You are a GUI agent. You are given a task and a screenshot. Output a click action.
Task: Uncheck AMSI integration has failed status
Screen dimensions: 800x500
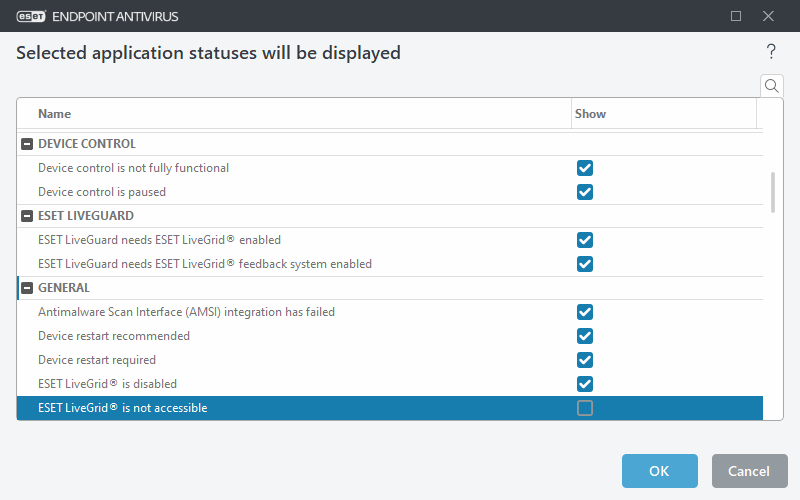[585, 312]
